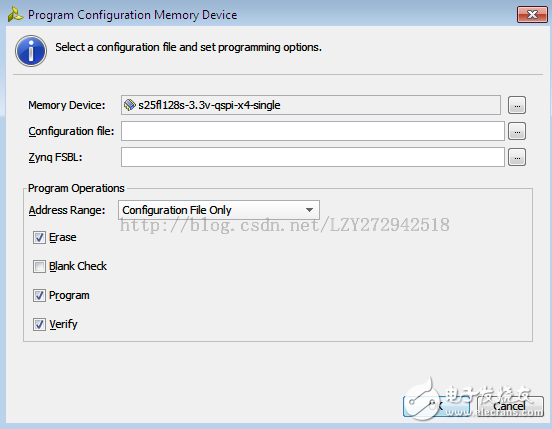The width and height of the screenshot is (552, 429).
Task: Close the Program Configuration Memory Device dialog
Action: tap(532, 14)
